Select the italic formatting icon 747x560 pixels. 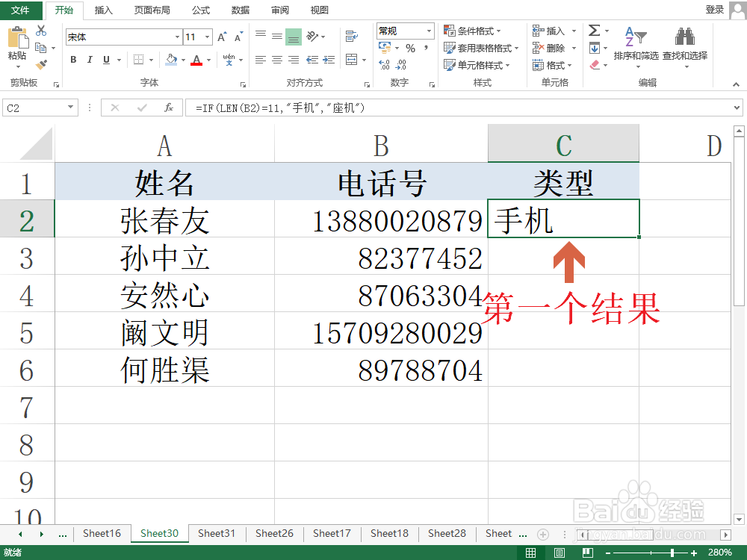(89, 60)
